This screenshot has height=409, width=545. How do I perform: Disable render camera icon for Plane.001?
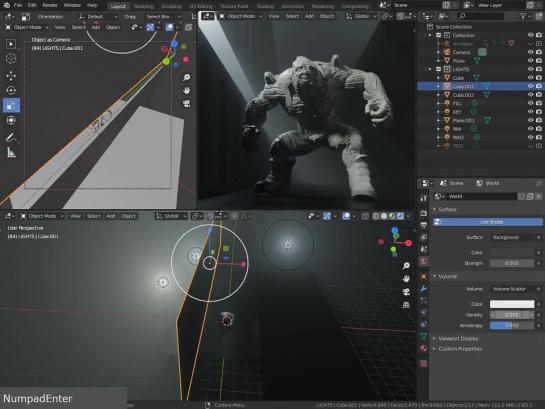tap(539, 120)
